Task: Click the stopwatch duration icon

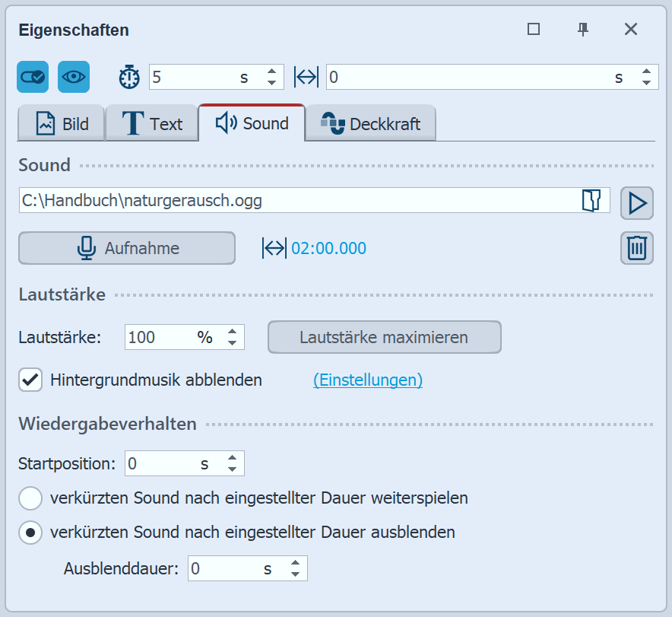Action: 129,77
